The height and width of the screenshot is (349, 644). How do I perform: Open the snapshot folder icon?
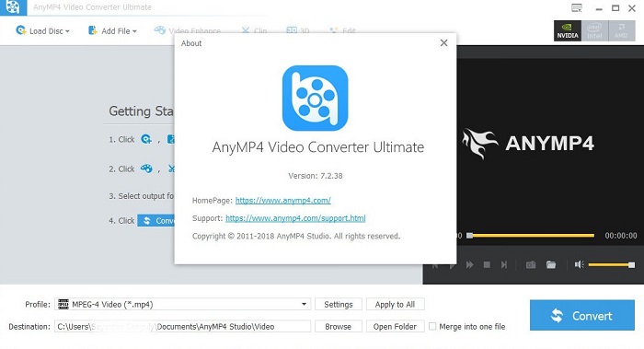click(x=551, y=264)
